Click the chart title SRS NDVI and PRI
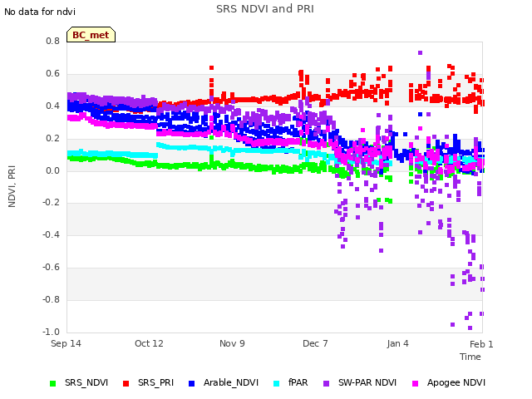The height and width of the screenshot is (399, 532). 265,9
